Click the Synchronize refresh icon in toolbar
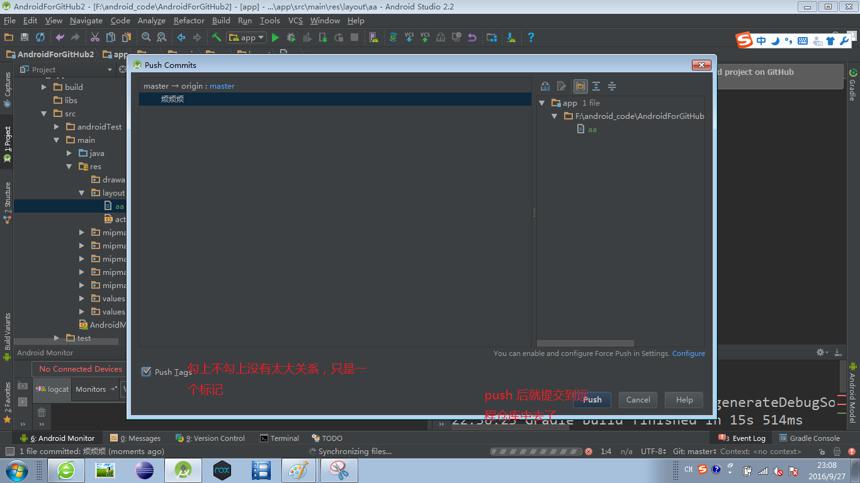 coord(41,38)
